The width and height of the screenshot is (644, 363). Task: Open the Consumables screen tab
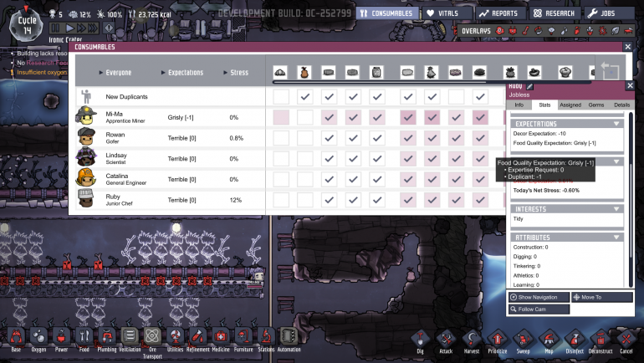(387, 13)
